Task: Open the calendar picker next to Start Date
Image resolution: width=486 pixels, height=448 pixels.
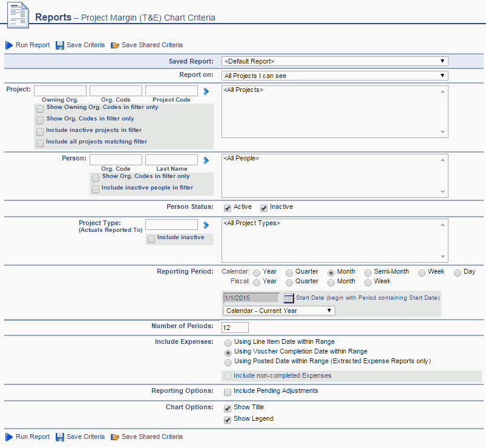Action: (x=287, y=297)
